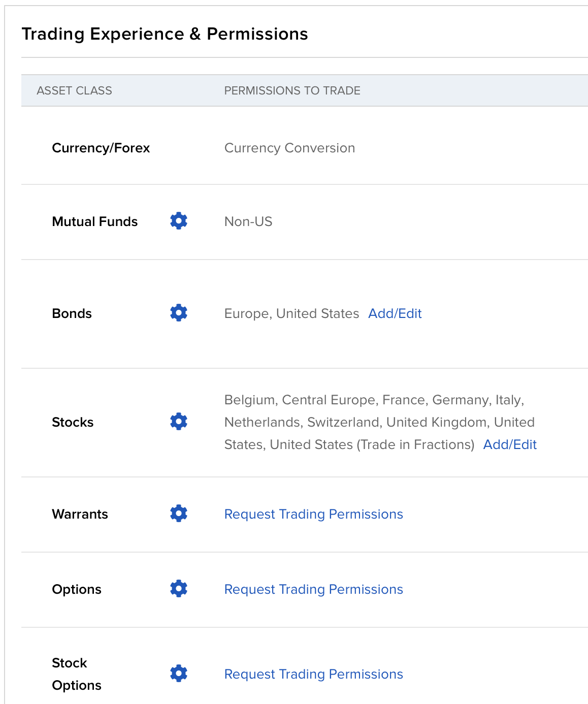The width and height of the screenshot is (588, 704).
Task: Click the gear icon in Options row
Action: click(x=179, y=589)
